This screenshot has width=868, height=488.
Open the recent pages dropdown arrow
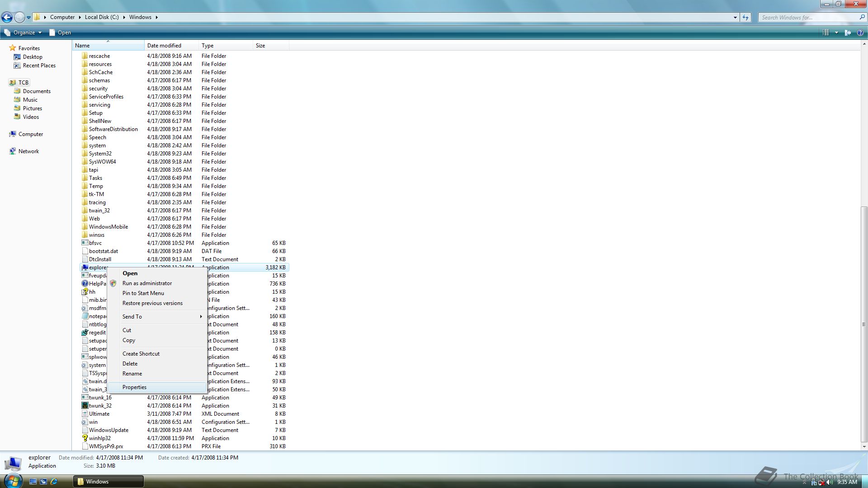tap(28, 18)
